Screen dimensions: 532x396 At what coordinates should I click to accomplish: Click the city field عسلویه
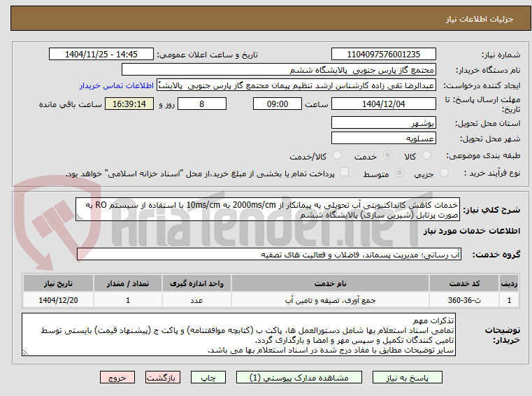(x=383, y=139)
